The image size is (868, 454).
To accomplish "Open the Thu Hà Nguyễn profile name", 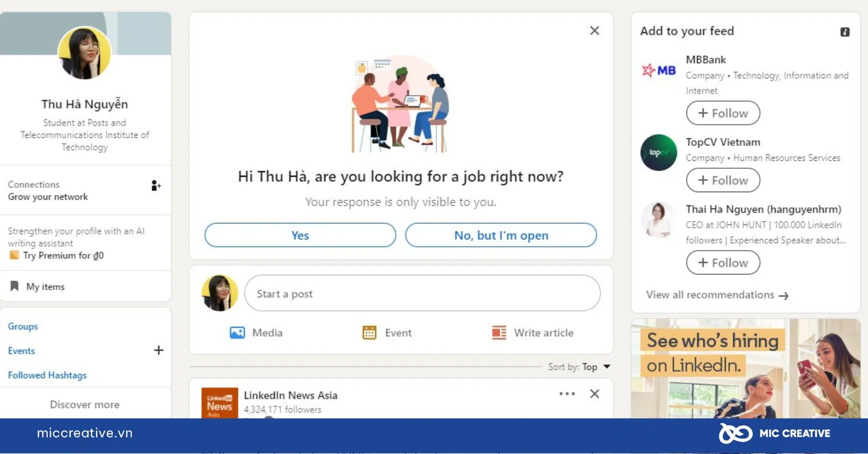I will 85,104.
